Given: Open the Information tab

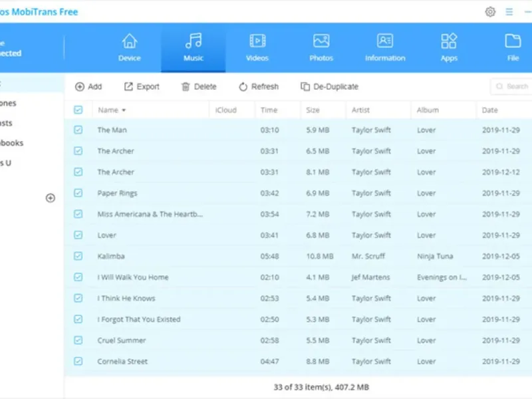Looking at the screenshot, I should click(385, 48).
